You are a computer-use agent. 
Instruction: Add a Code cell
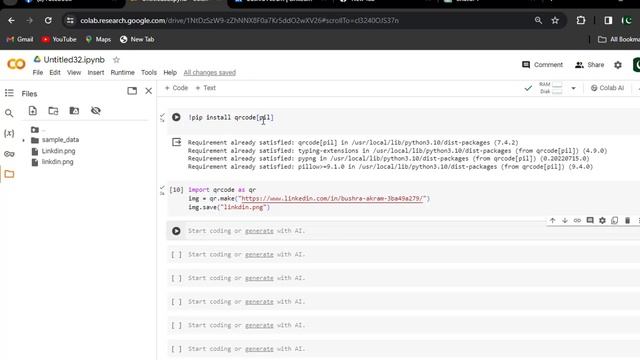pyautogui.click(x=176, y=88)
